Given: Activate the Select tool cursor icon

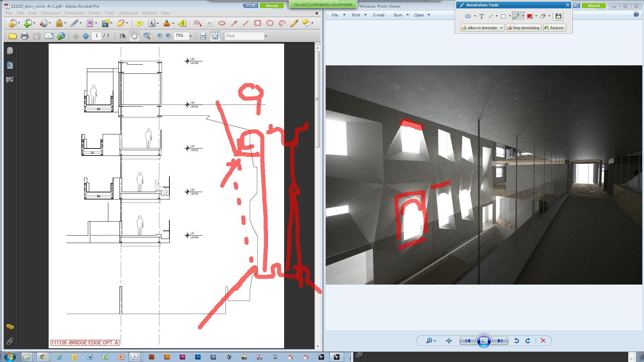Looking at the screenshot, I should pos(122,36).
